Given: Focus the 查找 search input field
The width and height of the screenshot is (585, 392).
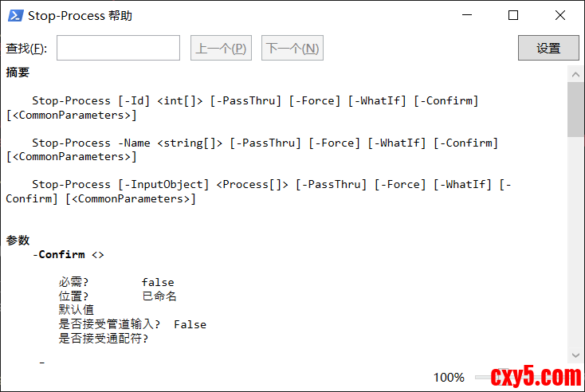Looking at the screenshot, I should 118,48.
